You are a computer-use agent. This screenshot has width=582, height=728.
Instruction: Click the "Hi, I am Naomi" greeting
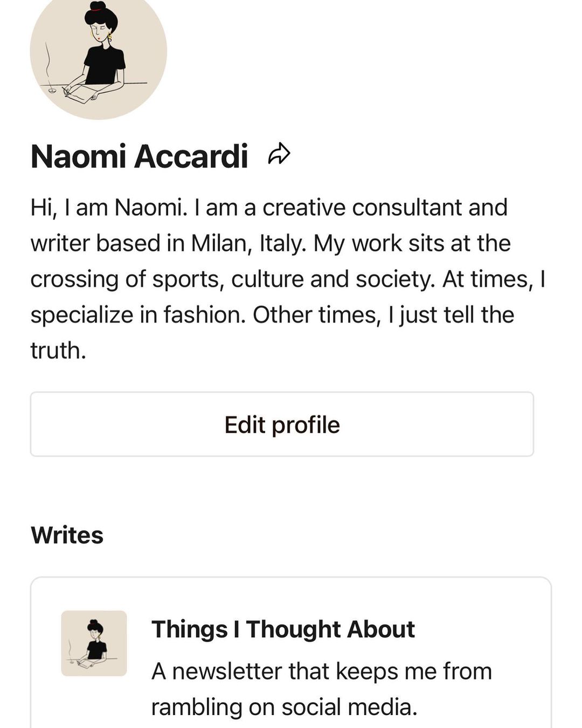pos(109,208)
